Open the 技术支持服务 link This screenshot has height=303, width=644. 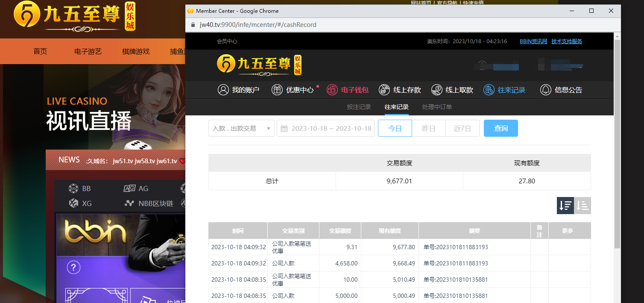point(567,41)
